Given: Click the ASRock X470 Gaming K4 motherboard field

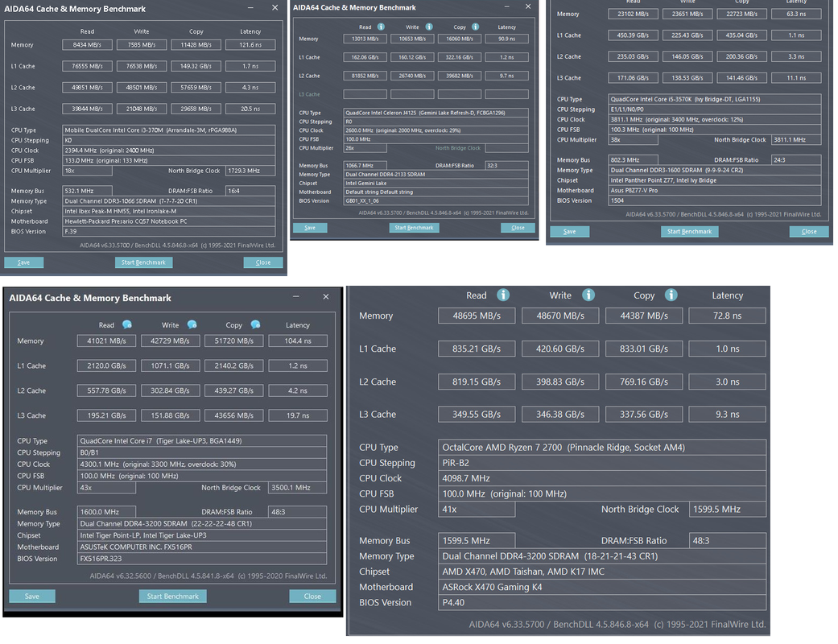Looking at the screenshot, I should [x=602, y=587].
